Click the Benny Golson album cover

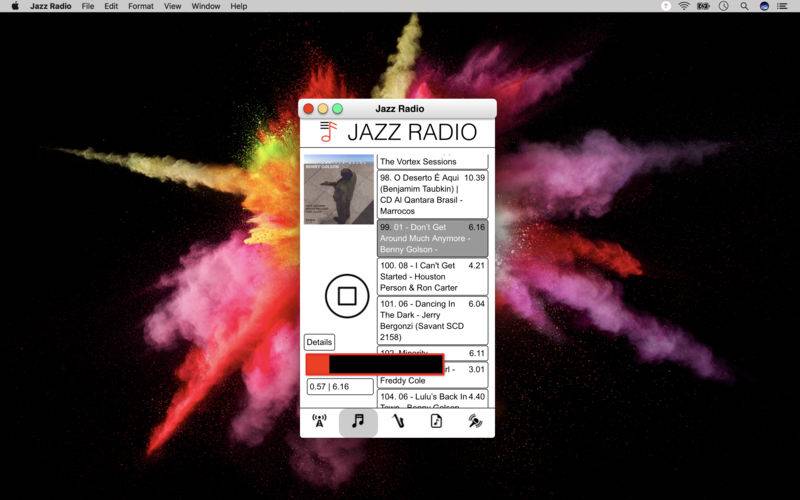(339, 189)
